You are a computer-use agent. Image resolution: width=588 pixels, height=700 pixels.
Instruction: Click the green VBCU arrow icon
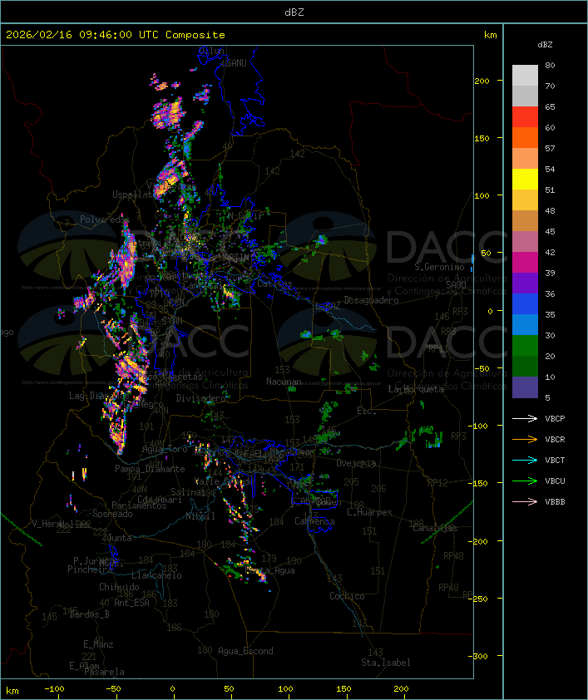tap(525, 481)
